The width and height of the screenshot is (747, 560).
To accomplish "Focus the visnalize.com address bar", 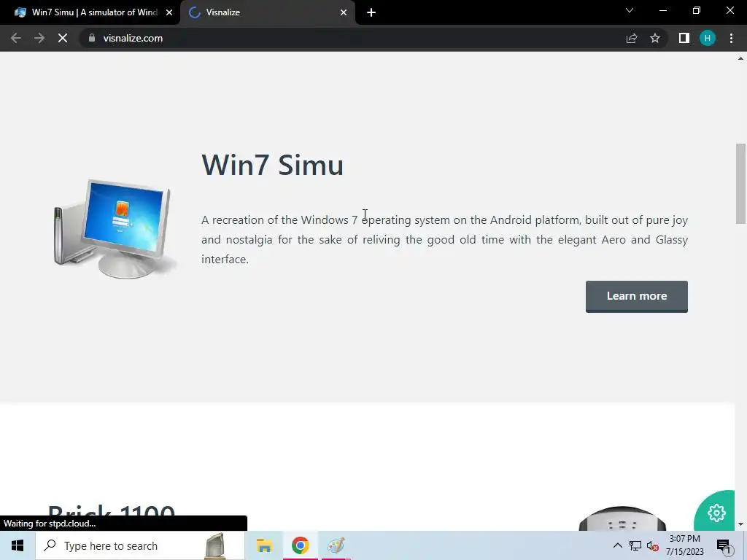I will (352, 38).
